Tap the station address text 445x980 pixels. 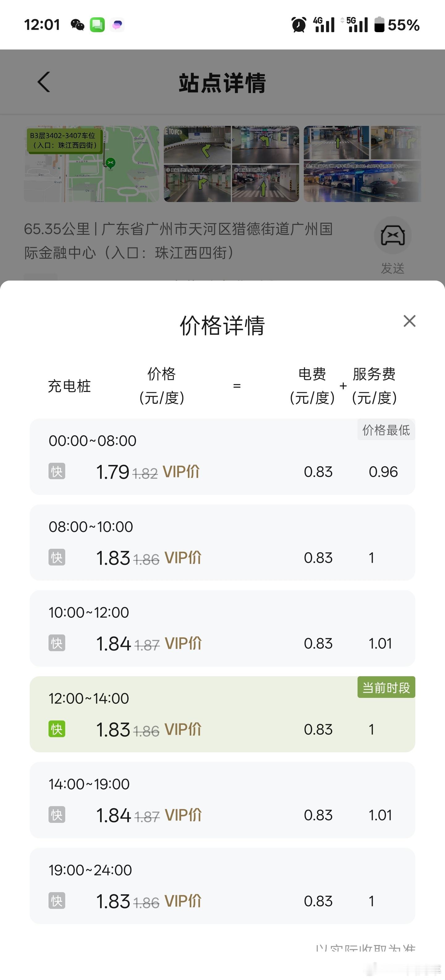pos(178,241)
